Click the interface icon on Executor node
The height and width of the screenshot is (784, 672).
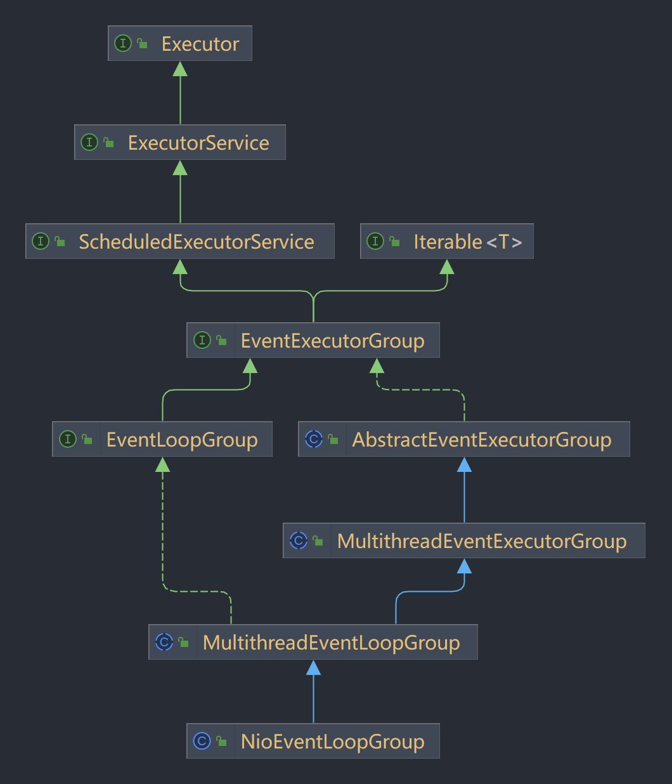pyautogui.click(x=123, y=43)
